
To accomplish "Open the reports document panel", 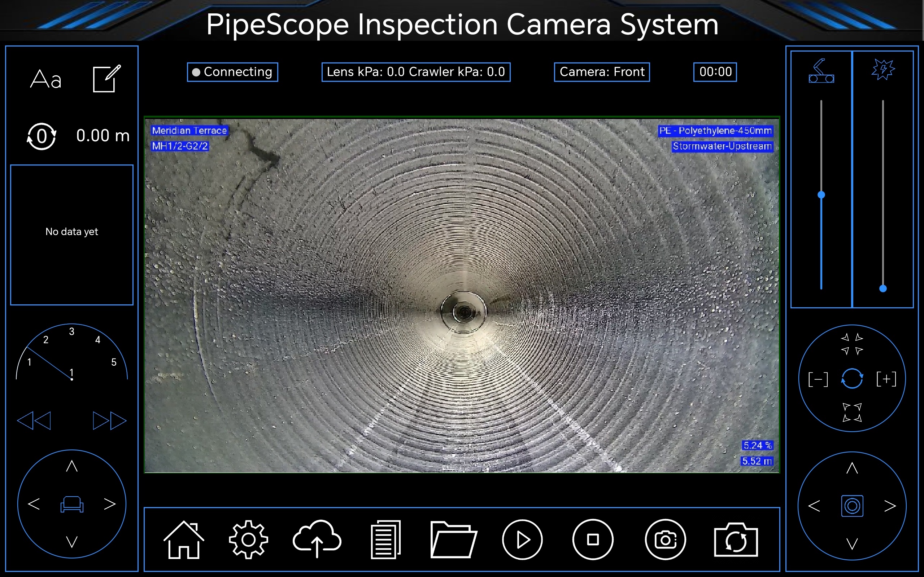I will click(385, 539).
